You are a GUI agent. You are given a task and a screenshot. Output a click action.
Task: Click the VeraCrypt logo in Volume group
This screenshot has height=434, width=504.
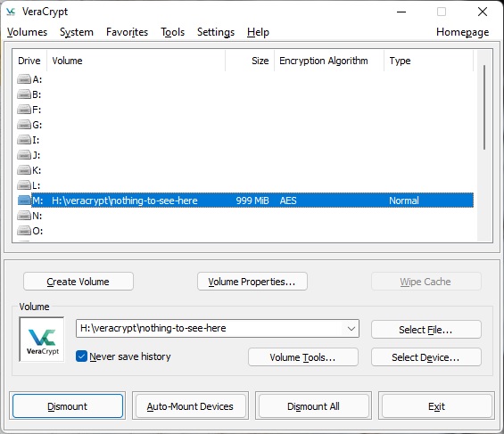coord(42,340)
